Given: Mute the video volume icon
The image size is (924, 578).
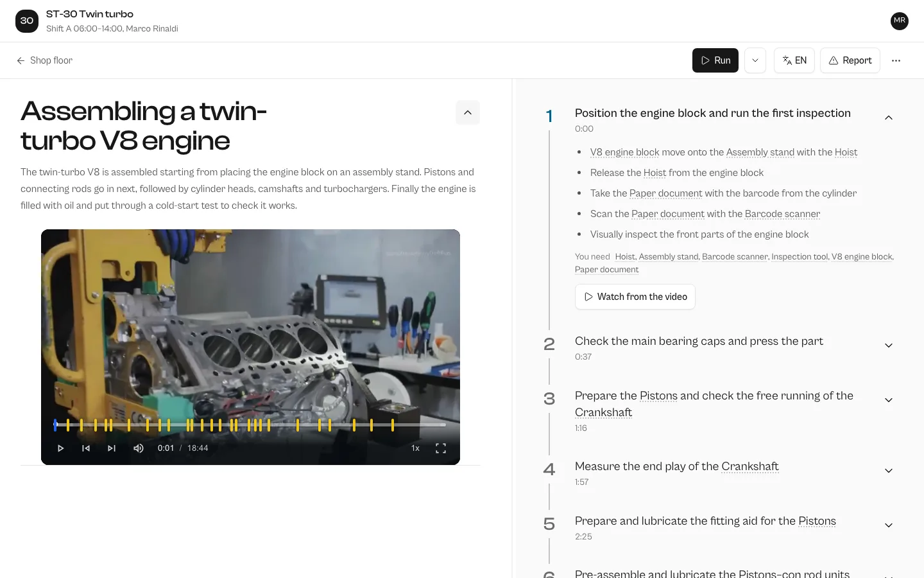Looking at the screenshot, I should tap(139, 448).
